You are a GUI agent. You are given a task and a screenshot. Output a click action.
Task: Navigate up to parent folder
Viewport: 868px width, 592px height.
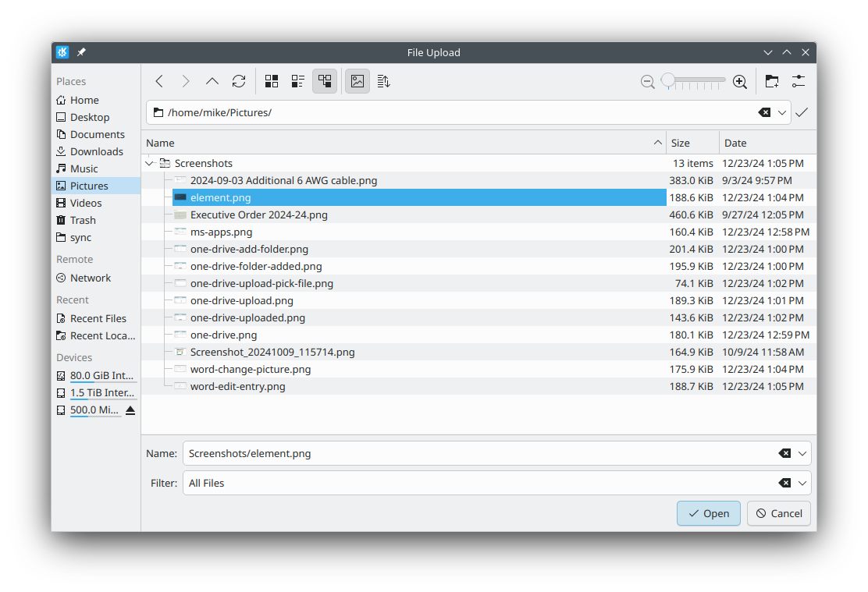(212, 81)
